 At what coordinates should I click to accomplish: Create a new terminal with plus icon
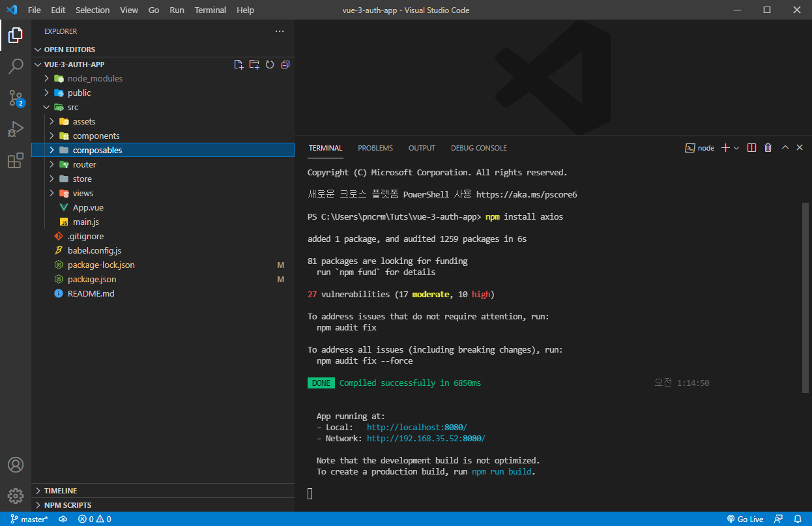click(725, 148)
